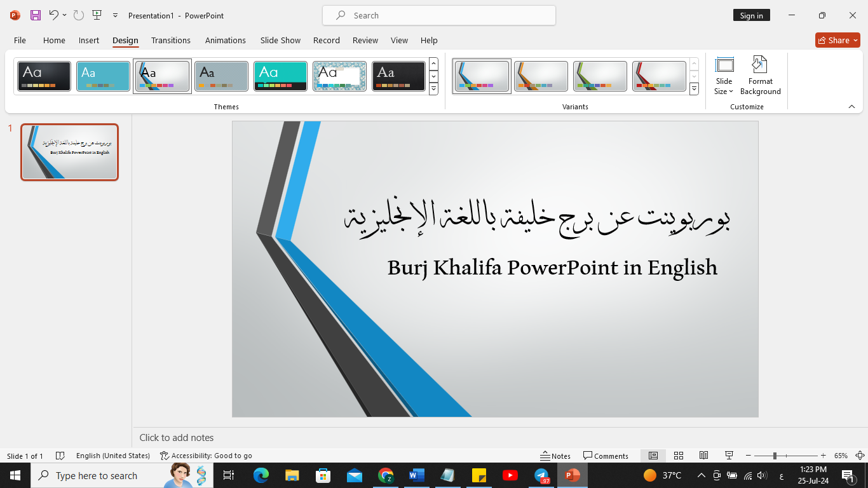Click the English (United States) language indicator
The height and width of the screenshot is (488, 868).
(x=113, y=456)
